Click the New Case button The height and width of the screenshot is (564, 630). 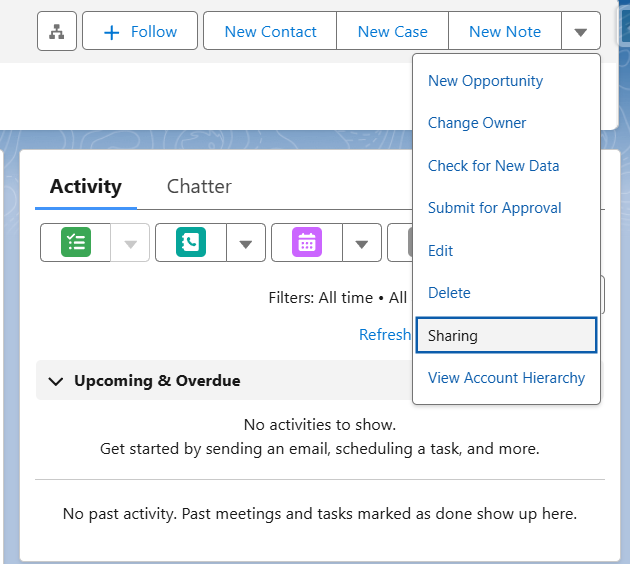(x=393, y=31)
